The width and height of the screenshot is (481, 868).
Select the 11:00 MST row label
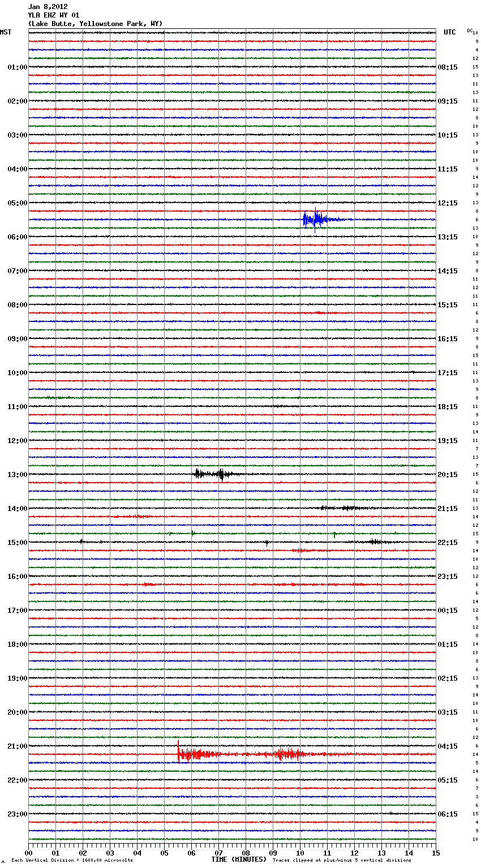(x=17, y=407)
